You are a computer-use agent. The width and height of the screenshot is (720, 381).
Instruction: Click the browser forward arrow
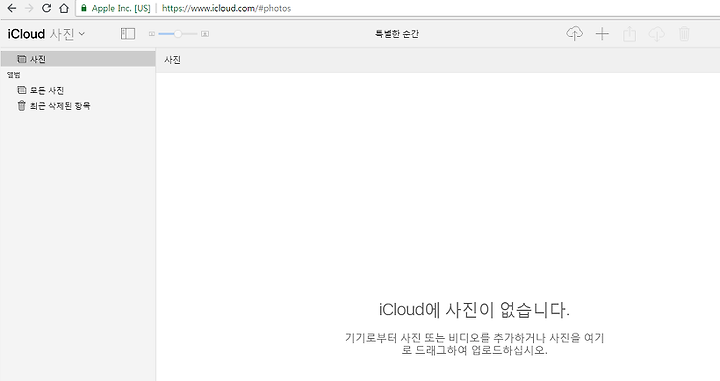29,8
